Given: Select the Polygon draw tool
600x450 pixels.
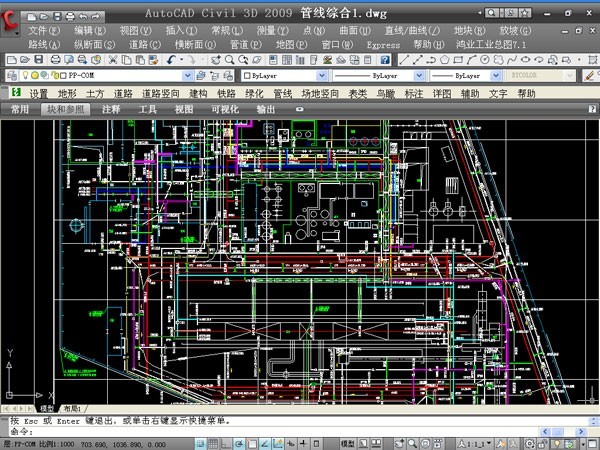Looking at the screenshot, I should point(444,60).
